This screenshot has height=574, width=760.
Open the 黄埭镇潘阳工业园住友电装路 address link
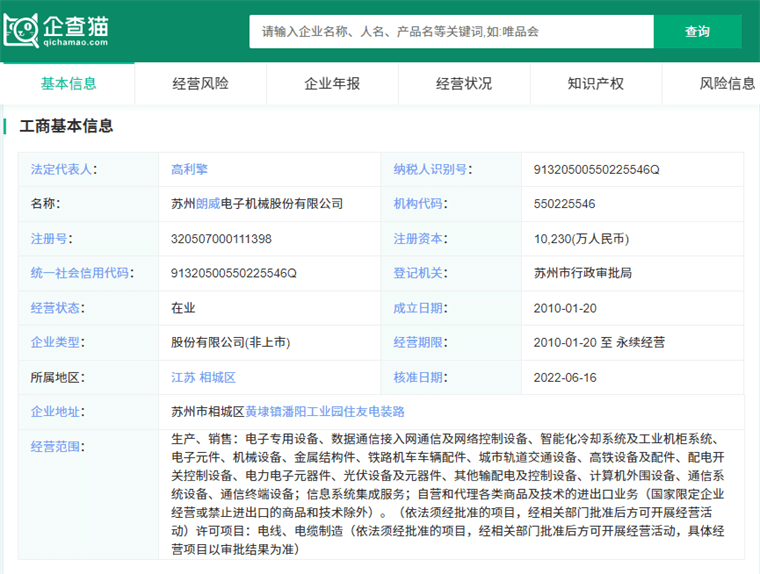click(x=325, y=412)
